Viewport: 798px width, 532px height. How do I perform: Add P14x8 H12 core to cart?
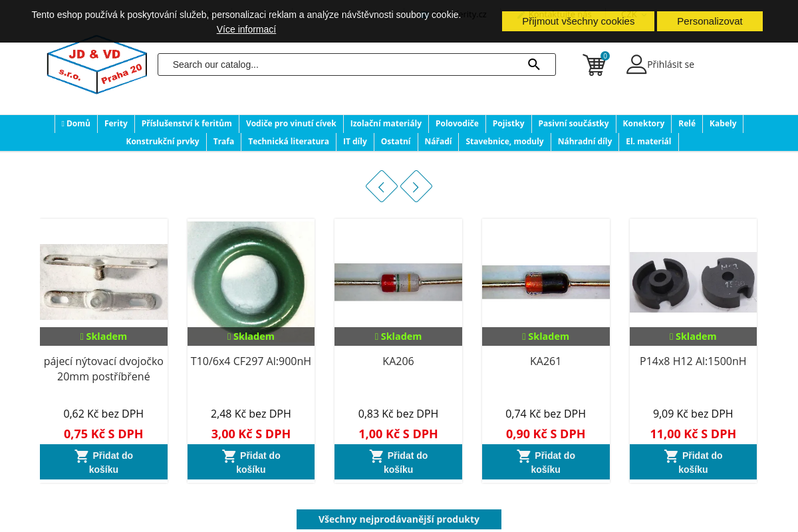coord(693,462)
